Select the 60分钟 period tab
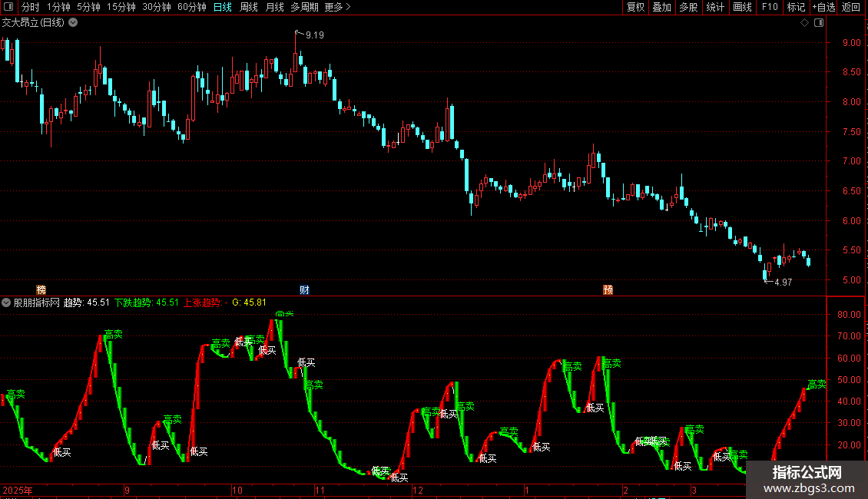Screen dimensions: 868x499 point(192,7)
